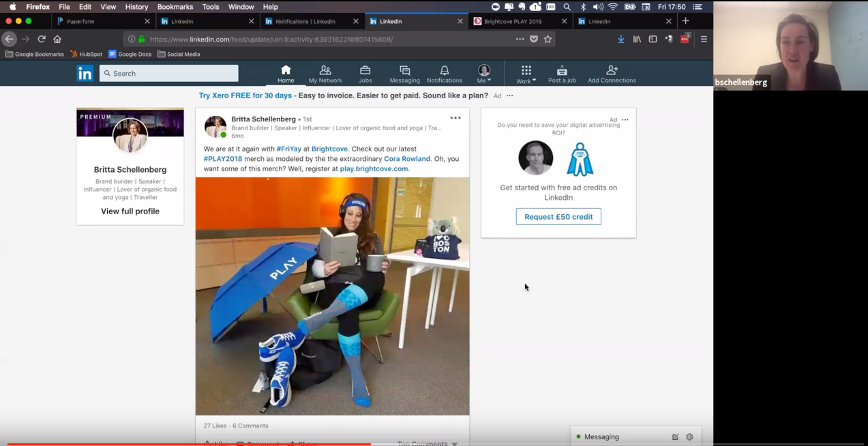Open Notifications bell in LinkedIn nav

(445, 74)
